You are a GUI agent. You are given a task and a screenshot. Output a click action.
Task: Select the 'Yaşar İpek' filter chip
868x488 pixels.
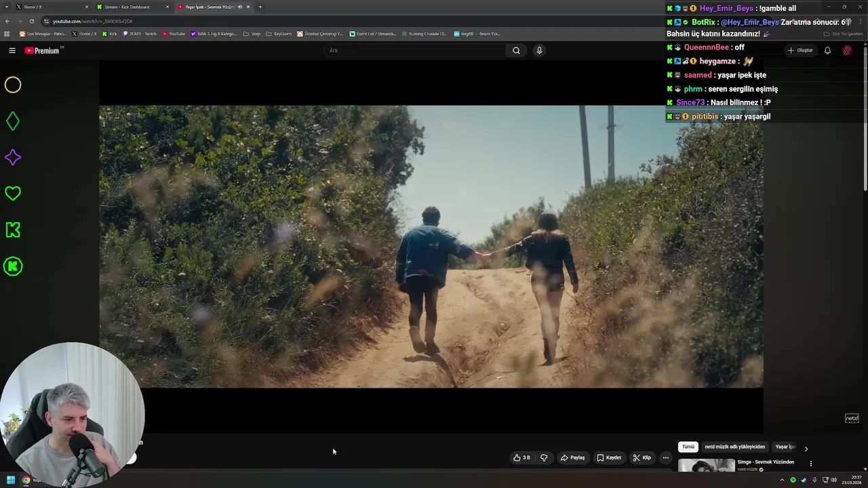coord(785,447)
